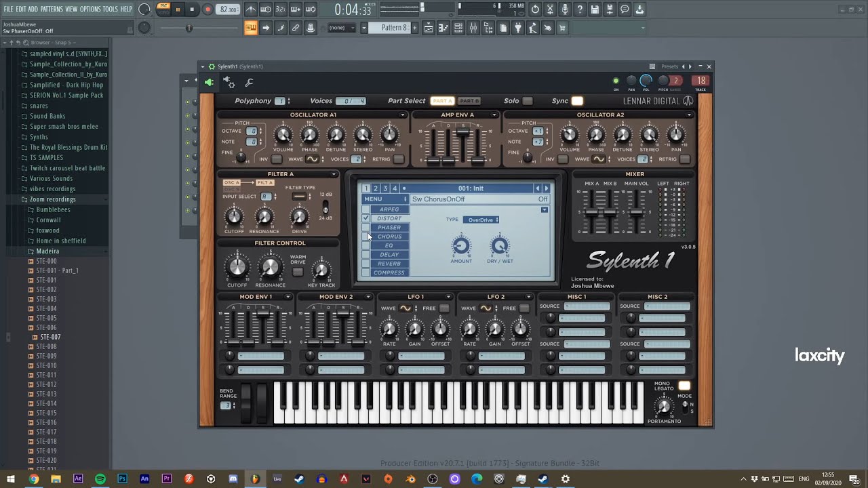This screenshot has width=868, height=488.
Task: Open the chat speech bubble icon
Action: [x=625, y=9]
